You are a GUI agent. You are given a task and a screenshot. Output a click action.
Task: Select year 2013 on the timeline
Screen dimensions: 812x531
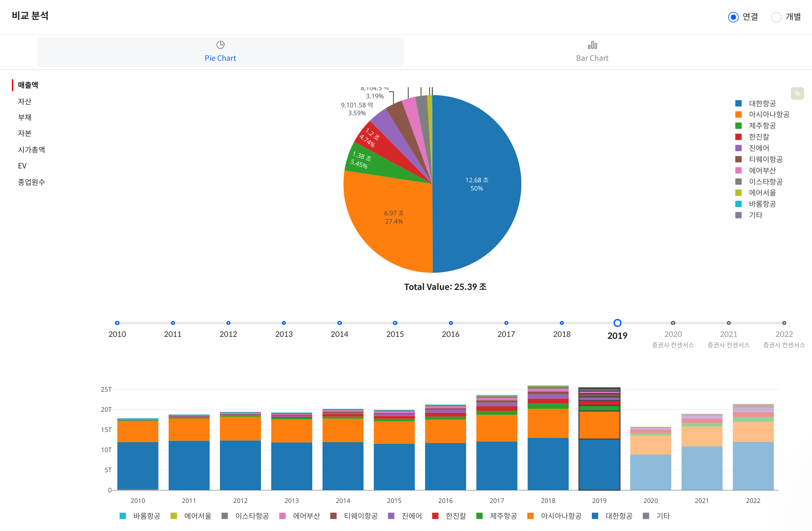[x=284, y=323]
